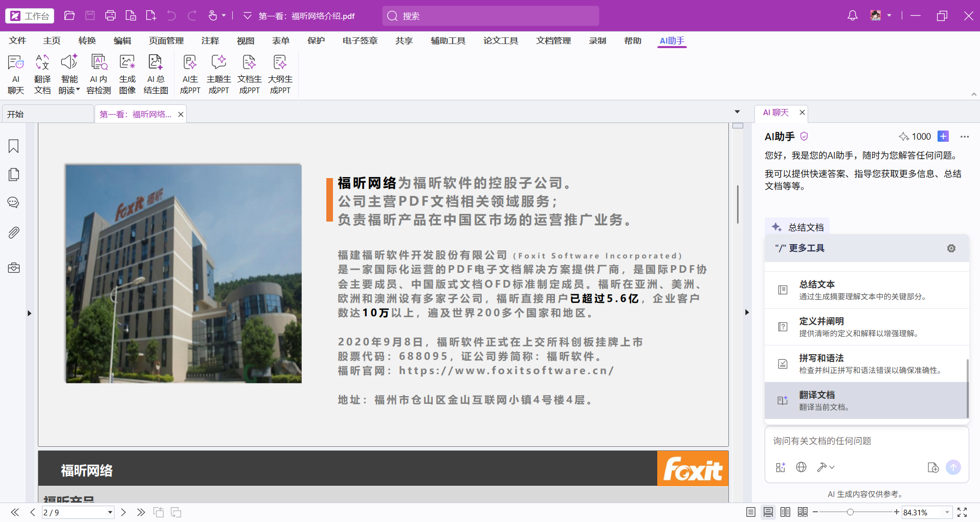Choose 定义并阐明 from more tools

(867, 327)
